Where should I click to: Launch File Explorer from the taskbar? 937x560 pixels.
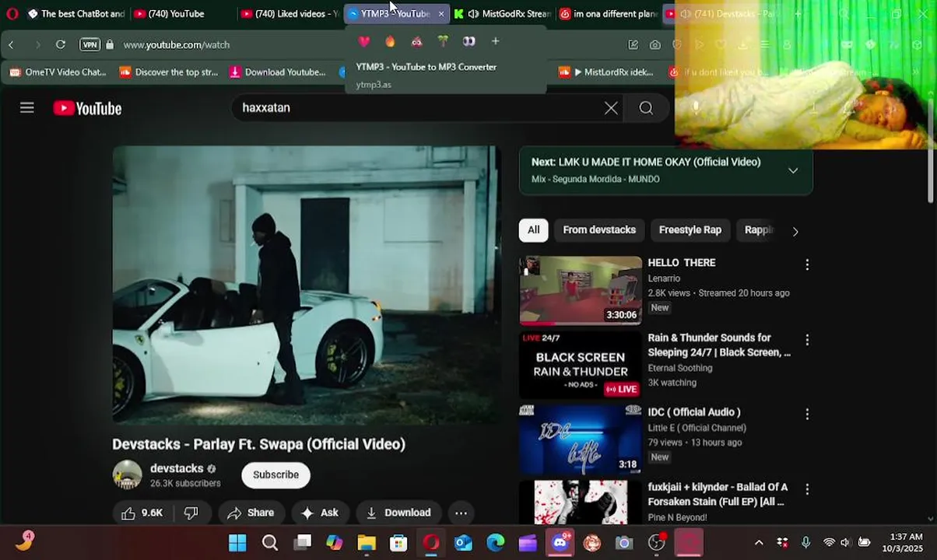[x=367, y=542]
